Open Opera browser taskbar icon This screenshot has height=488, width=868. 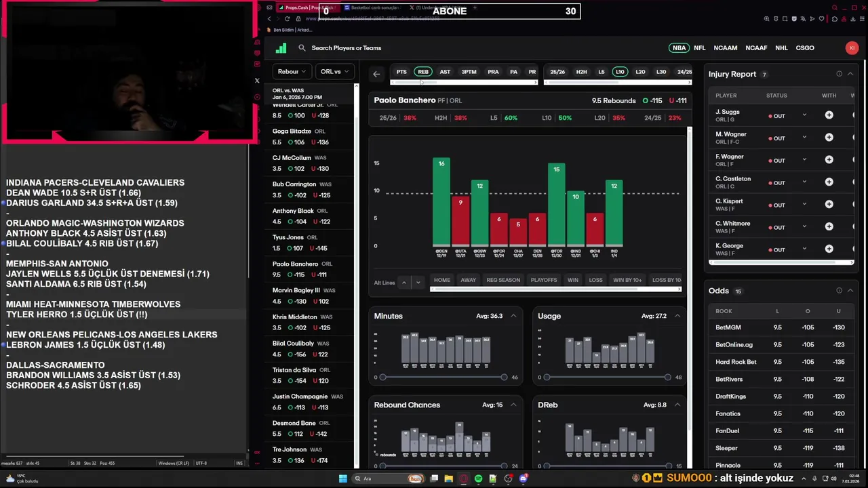pos(464,479)
